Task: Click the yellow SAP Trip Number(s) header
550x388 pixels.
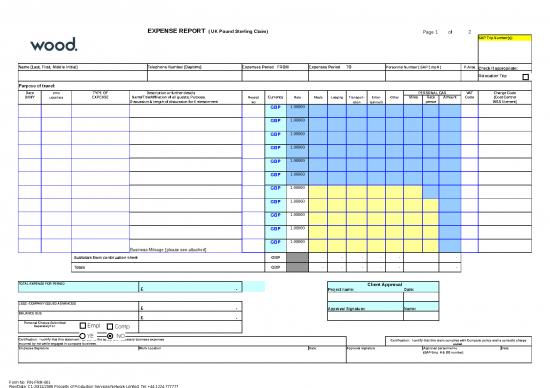Action: [505, 38]
